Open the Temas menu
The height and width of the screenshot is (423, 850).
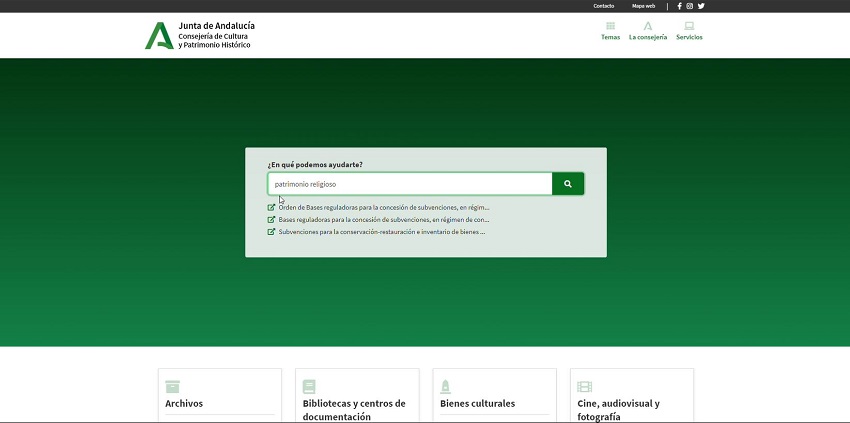click(x=610, y=31)
